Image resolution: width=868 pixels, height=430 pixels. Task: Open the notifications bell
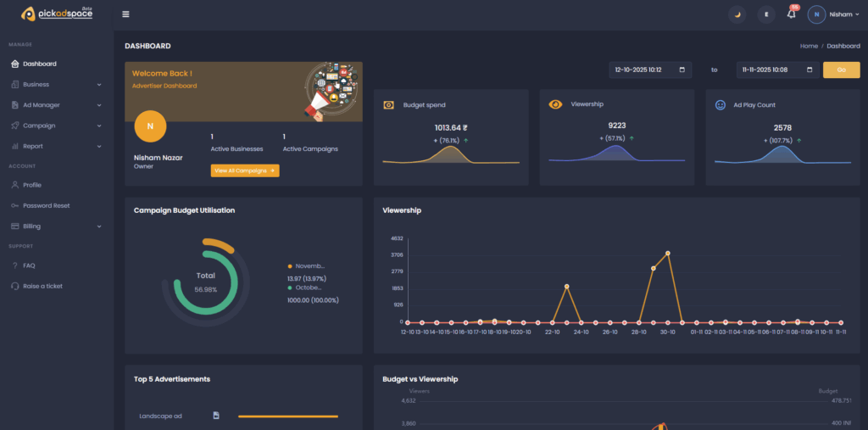click(x=792, y=14)
